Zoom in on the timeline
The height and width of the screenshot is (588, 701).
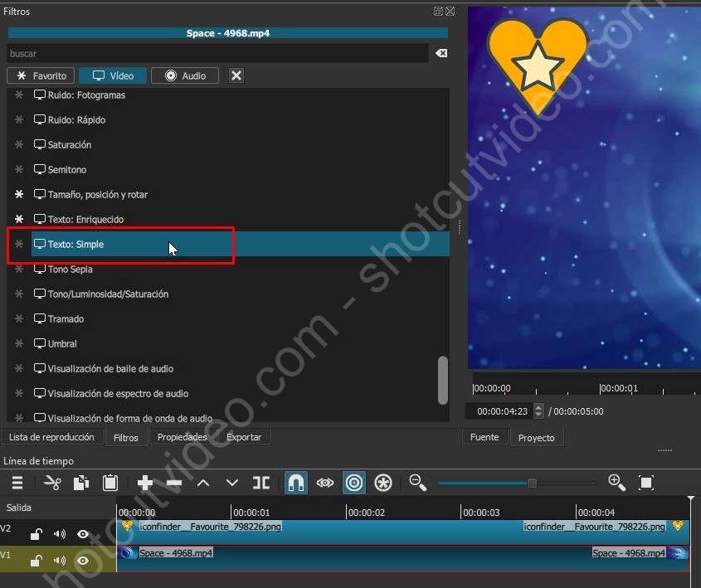pyautogui.click(x=616, y=483)
